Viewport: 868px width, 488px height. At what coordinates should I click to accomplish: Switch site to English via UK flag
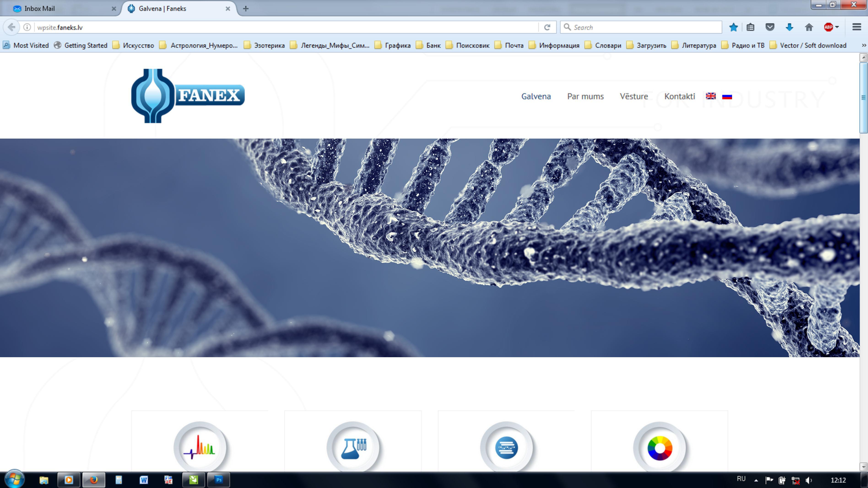(x=711, y=96)
